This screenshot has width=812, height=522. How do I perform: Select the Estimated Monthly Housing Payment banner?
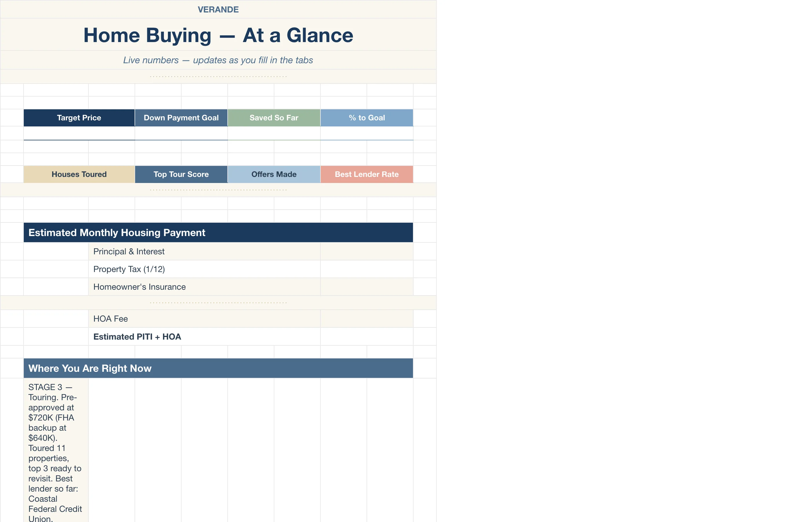click(x=218, y=233)
